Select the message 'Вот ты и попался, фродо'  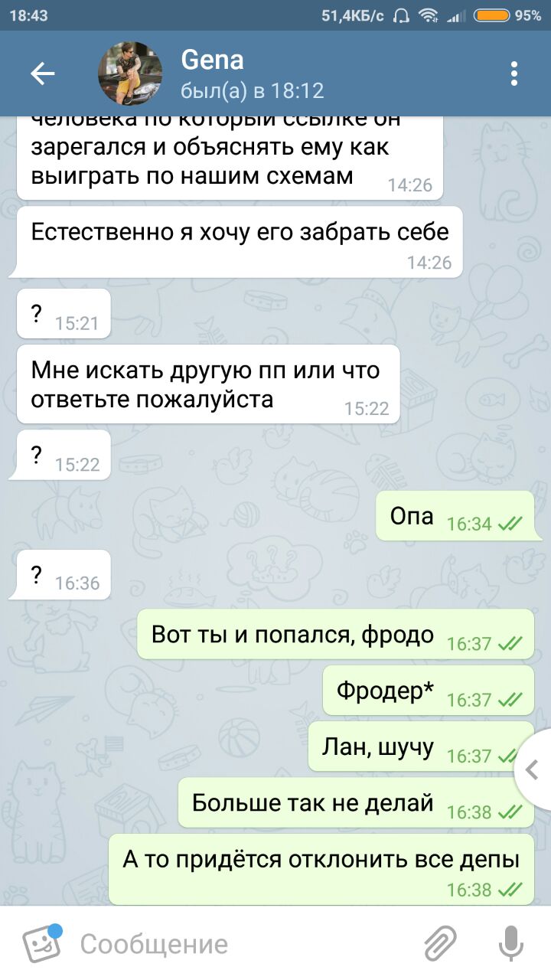335,635
